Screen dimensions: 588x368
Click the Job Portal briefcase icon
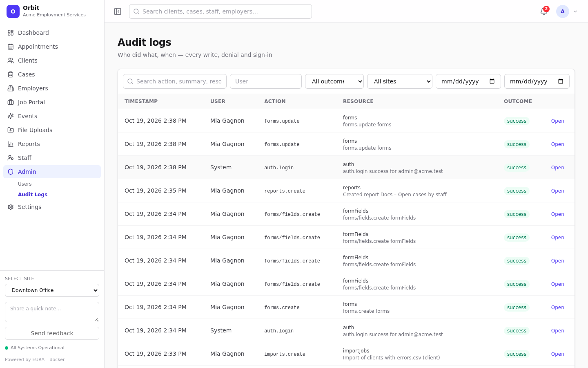pyautogui.click(x=11, y=102)
